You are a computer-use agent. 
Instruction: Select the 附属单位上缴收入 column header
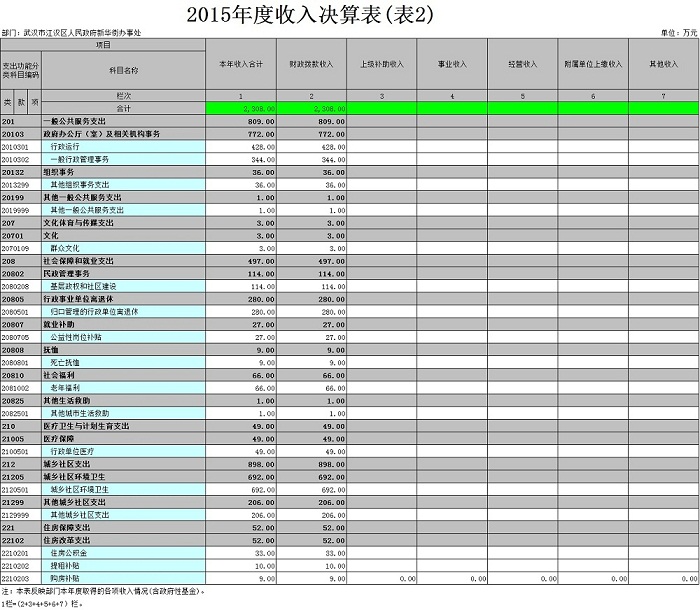[x=593, y=64]
